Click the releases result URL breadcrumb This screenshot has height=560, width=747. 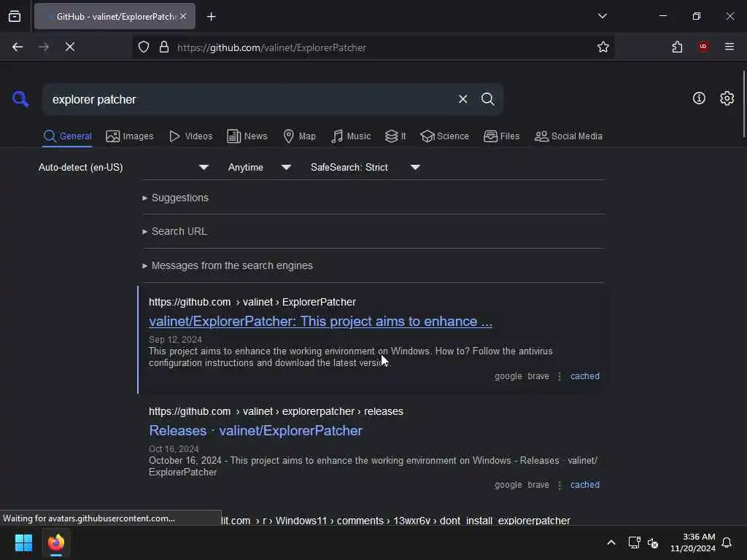coord(276,411)
